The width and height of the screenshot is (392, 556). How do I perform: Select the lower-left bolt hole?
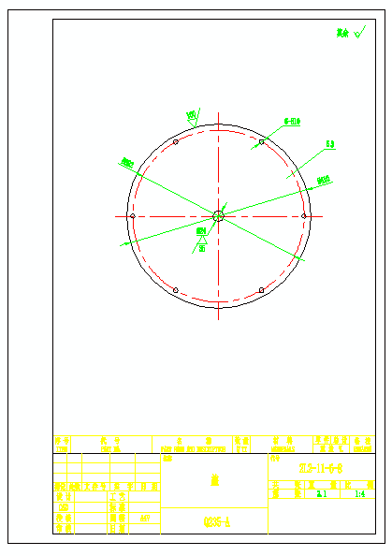[176, 290]
